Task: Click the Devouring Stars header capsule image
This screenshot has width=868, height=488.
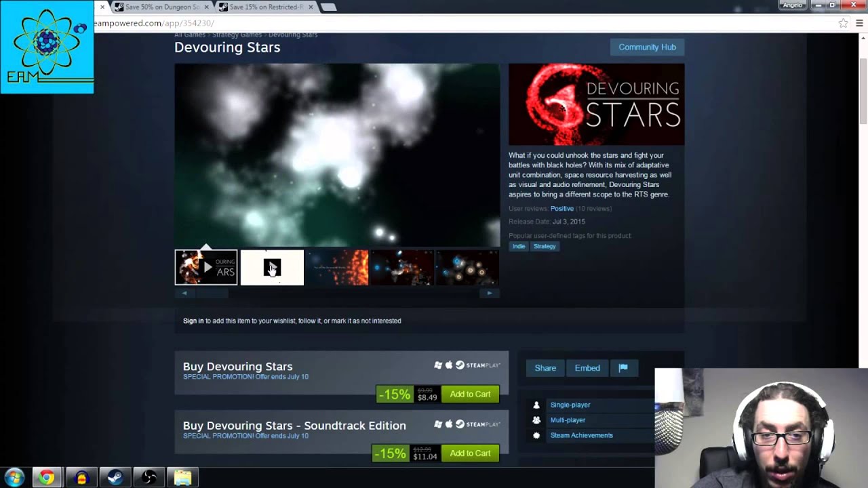Action: [x=596, y=104]
